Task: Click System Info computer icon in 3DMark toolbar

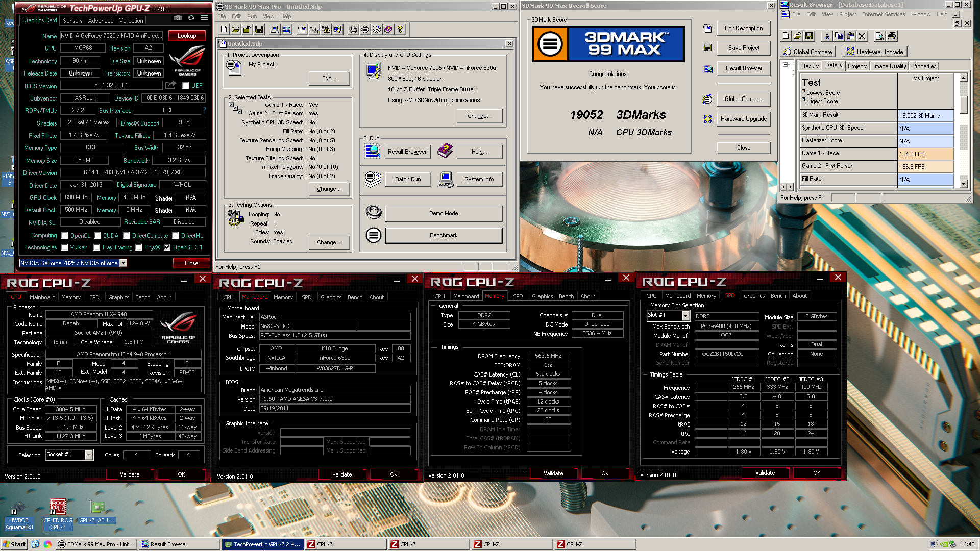Action: [275, 30]
